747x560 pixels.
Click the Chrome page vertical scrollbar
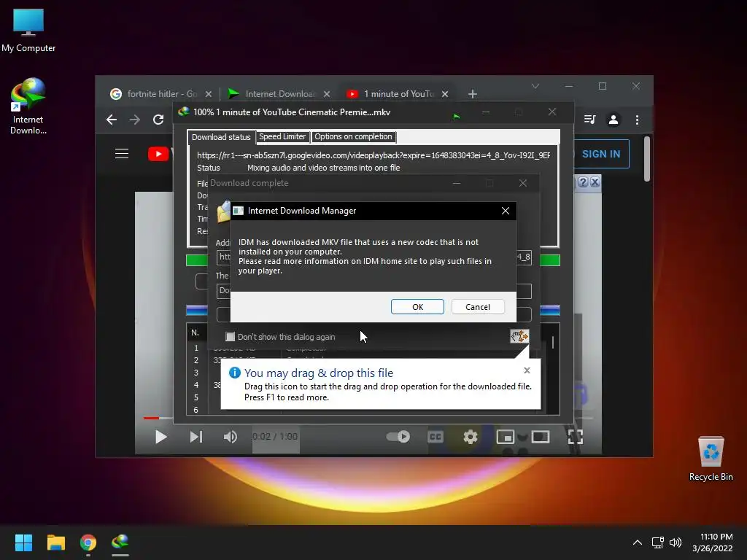[x=647, y=158]
